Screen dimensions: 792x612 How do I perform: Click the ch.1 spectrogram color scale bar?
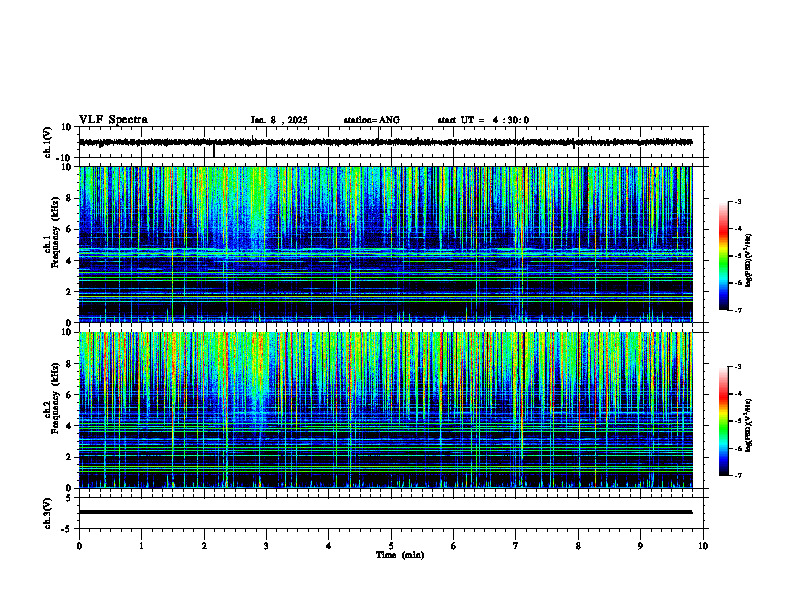(724, 256)
